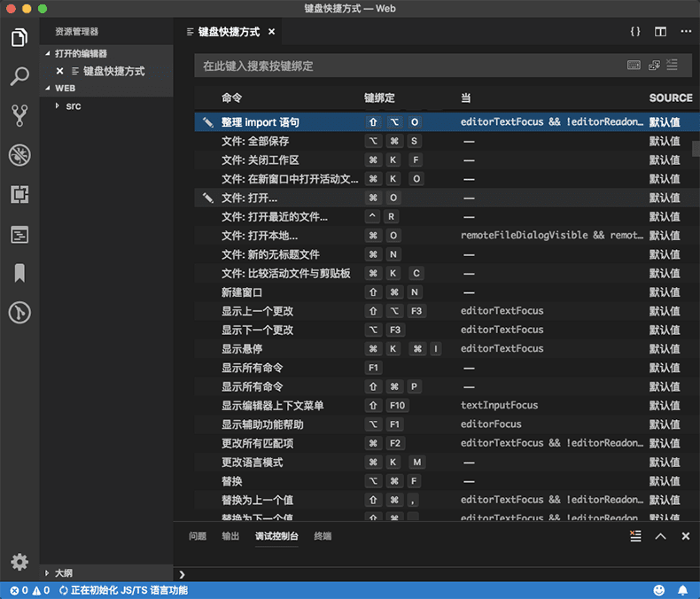Open the Source Control view
The image size is (700, 599).
click(x=19, y=115)
